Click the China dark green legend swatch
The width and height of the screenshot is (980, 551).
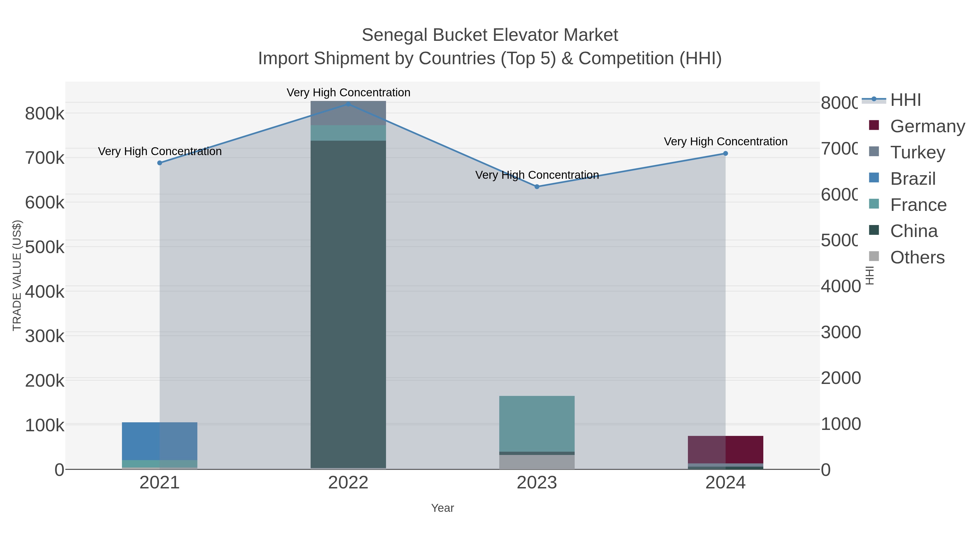pos(874,230)
